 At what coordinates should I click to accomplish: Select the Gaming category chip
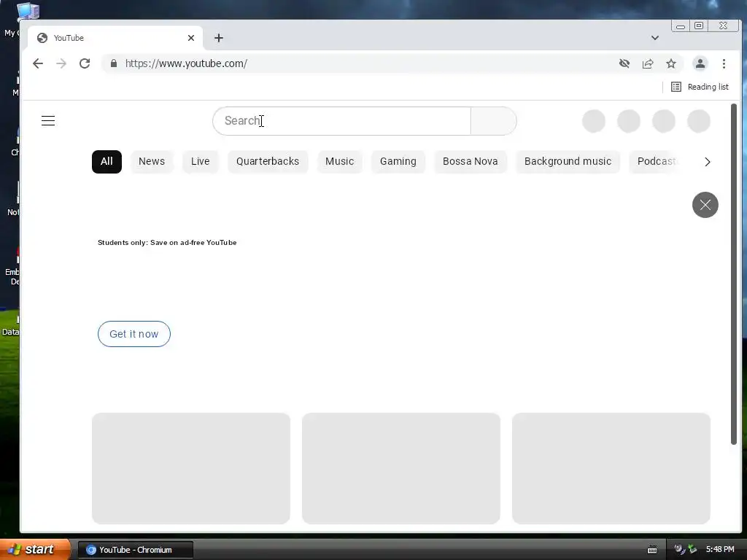[x=398, y=161]
